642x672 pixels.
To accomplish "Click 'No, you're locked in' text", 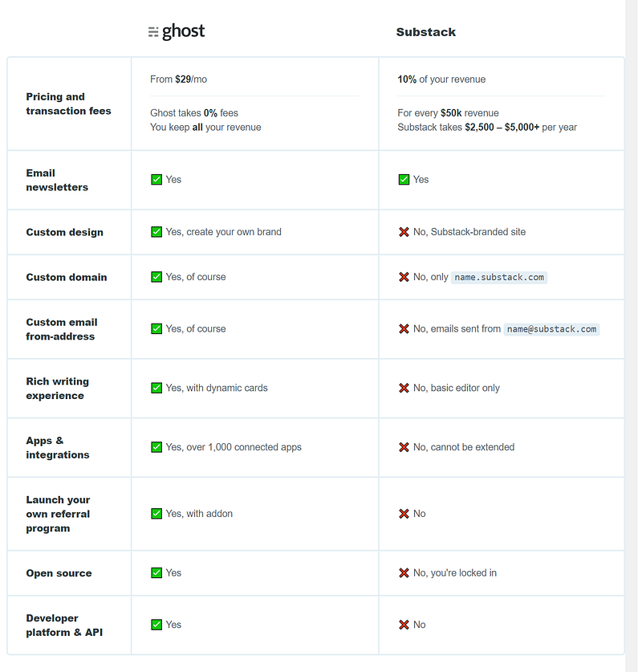I will pos(455,572).
